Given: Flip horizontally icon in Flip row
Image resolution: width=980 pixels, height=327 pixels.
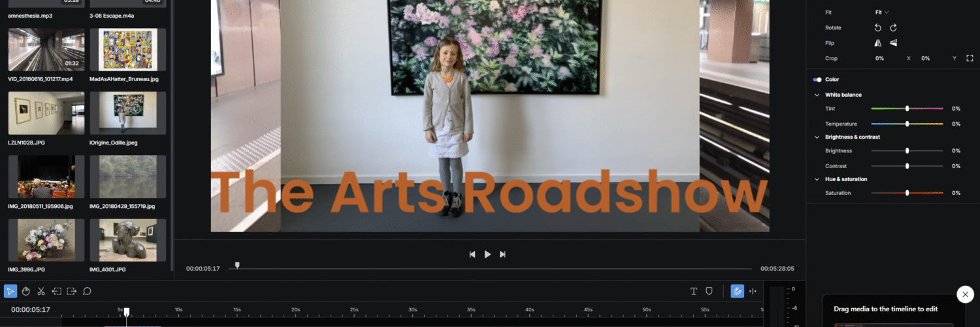Looking at the screenshot, I should [x=878, y=43].
